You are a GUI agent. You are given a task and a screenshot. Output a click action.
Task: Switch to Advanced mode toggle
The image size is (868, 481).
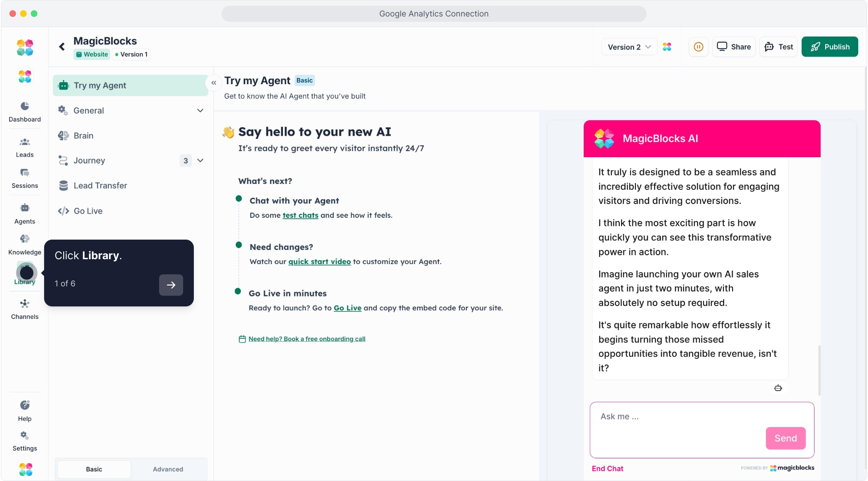click(x=168, y=469)
